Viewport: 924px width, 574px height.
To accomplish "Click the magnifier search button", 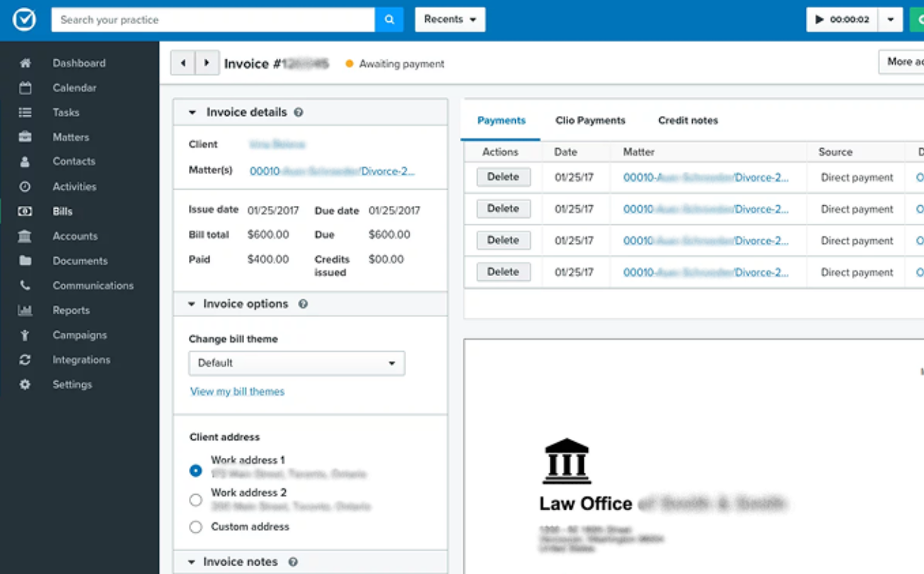I will coord(389,20).
